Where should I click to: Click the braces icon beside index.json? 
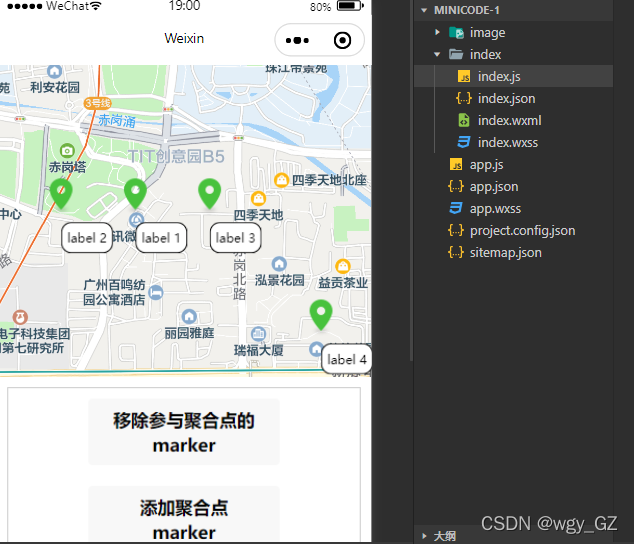coord(464,98)
